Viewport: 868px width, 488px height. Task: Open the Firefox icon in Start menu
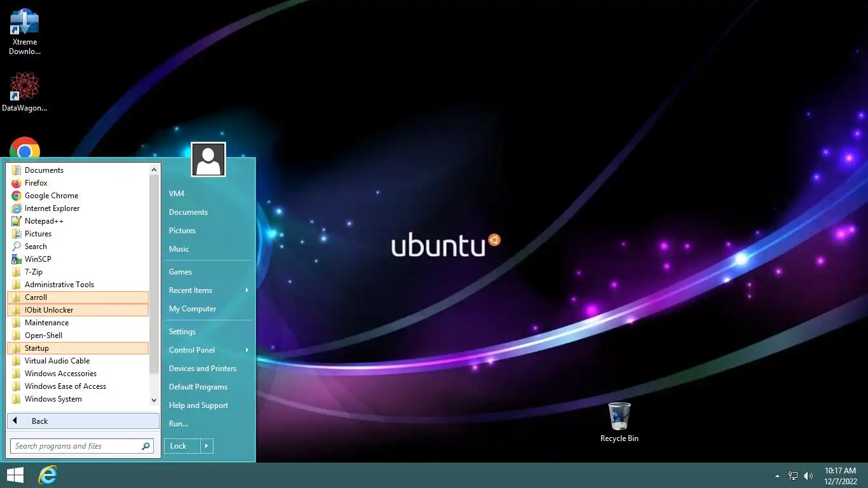[x=17, y=183]
